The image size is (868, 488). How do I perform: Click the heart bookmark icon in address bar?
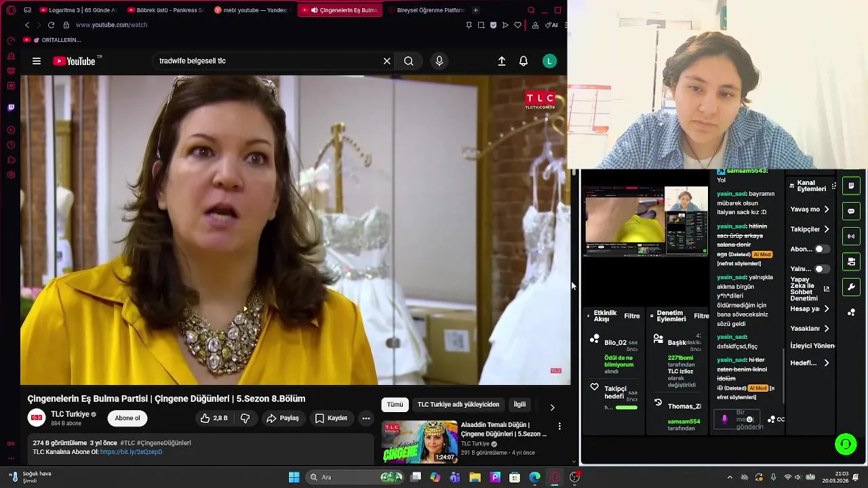(518, 25)
